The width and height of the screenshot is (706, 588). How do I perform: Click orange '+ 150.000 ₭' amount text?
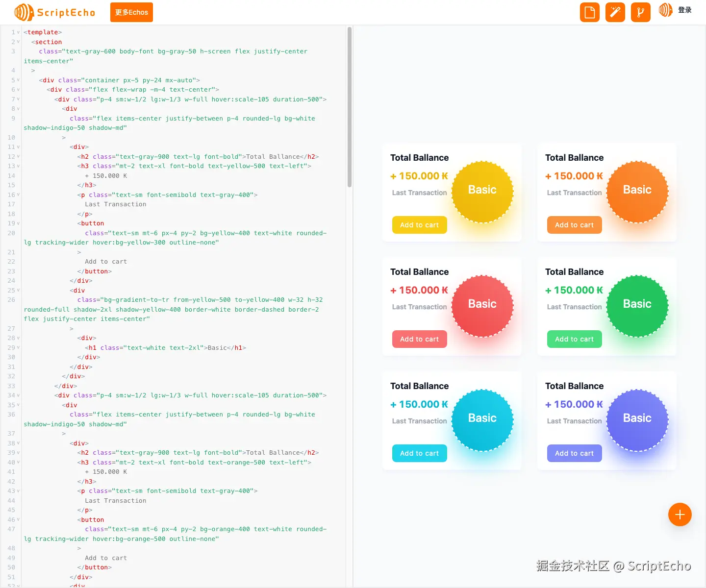[x=574, y=176]
